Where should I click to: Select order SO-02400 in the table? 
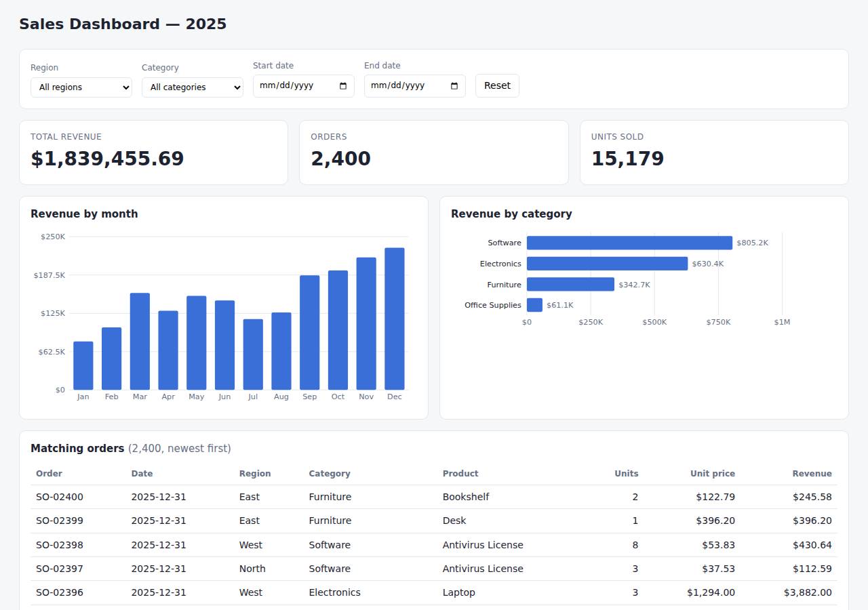(434, 497)
